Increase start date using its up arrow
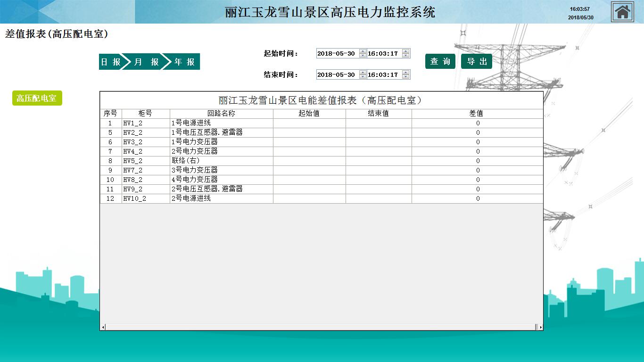This screenshot has width=644, height=362. pyautogui.click(x=363, y=51)
